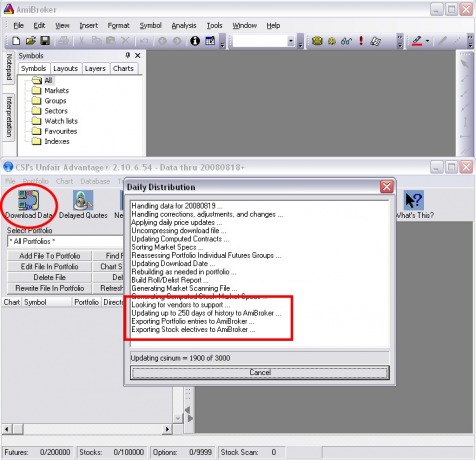Click the greyed Delete X icon
Screen dimensions: 476x460
click(x=125, y=41)
